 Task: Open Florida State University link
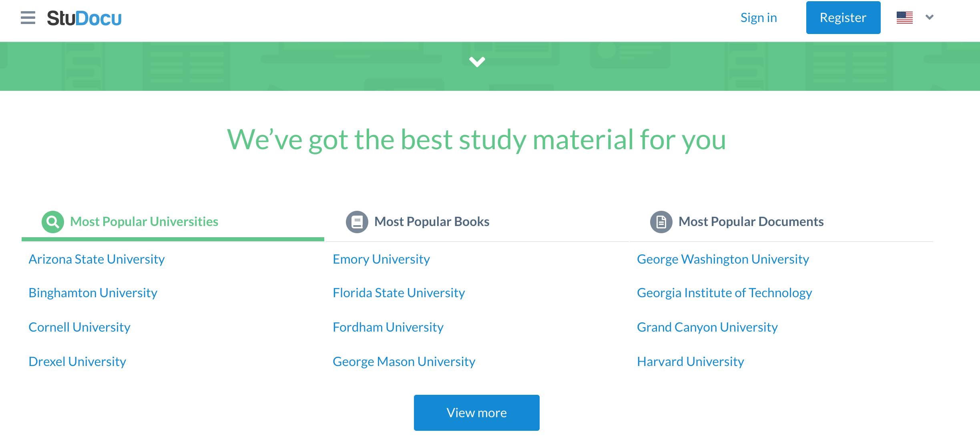click(x=399, y=293)
